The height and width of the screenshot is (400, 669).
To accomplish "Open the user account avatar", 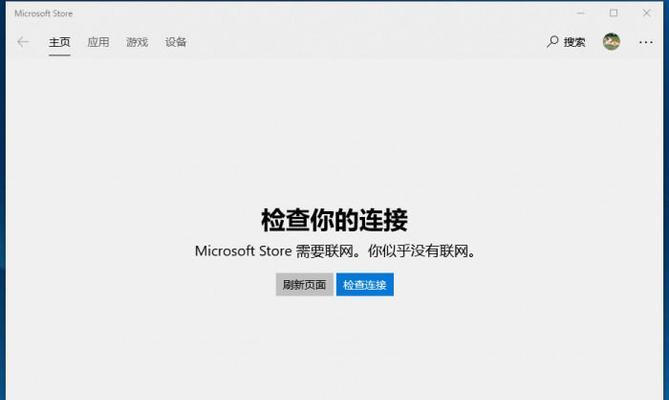I will click(x=611, y=42).
